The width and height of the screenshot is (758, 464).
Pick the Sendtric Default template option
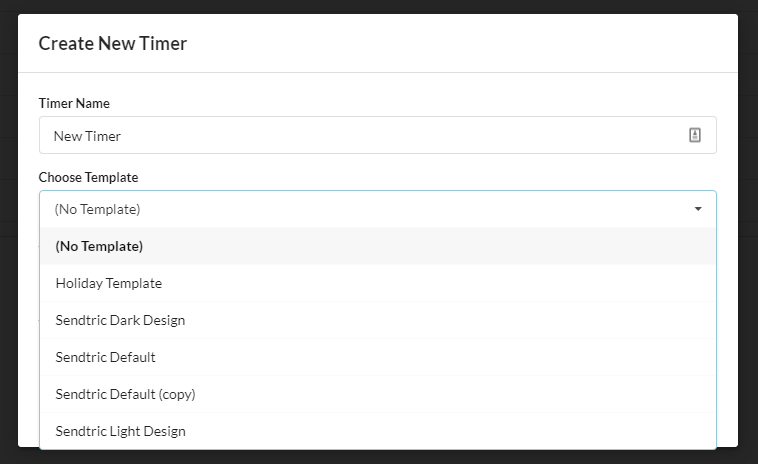pos(105,357)
